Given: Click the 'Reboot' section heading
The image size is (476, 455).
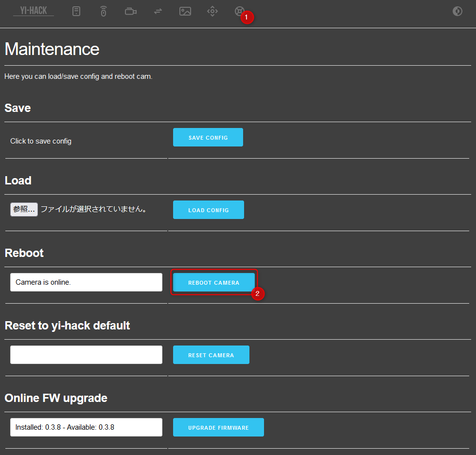Looking at the screenshot, I should point(24,253).
